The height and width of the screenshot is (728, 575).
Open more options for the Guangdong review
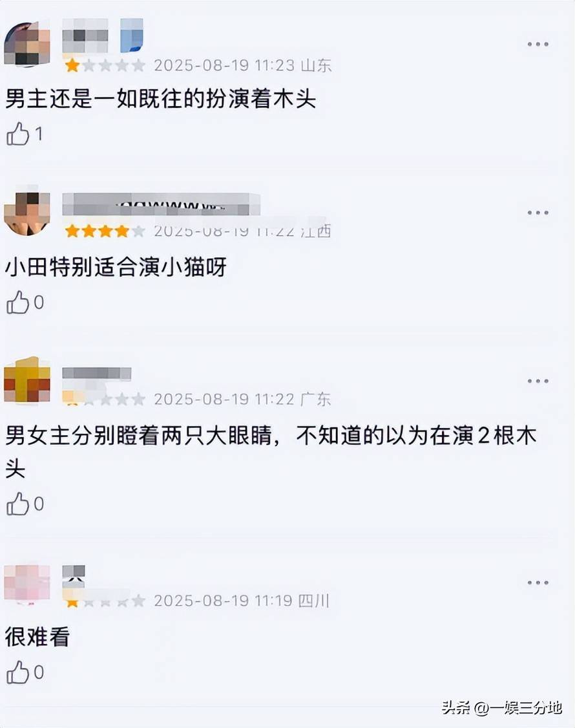[538, 381]
